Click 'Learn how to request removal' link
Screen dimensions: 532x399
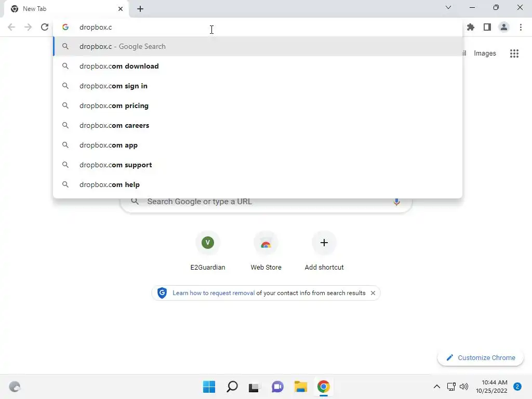214,293
